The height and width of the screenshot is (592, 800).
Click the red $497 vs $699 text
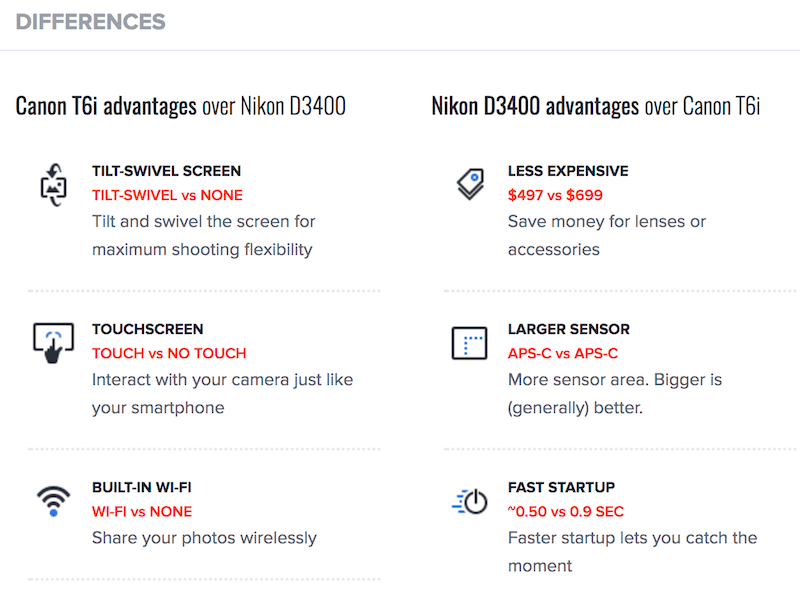[x=555, y=195]
